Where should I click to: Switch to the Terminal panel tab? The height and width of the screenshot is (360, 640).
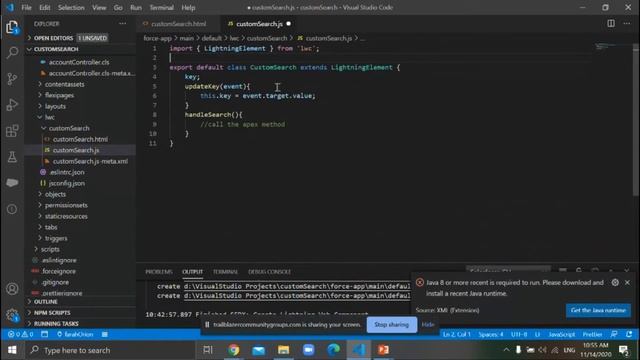point(225,272)
